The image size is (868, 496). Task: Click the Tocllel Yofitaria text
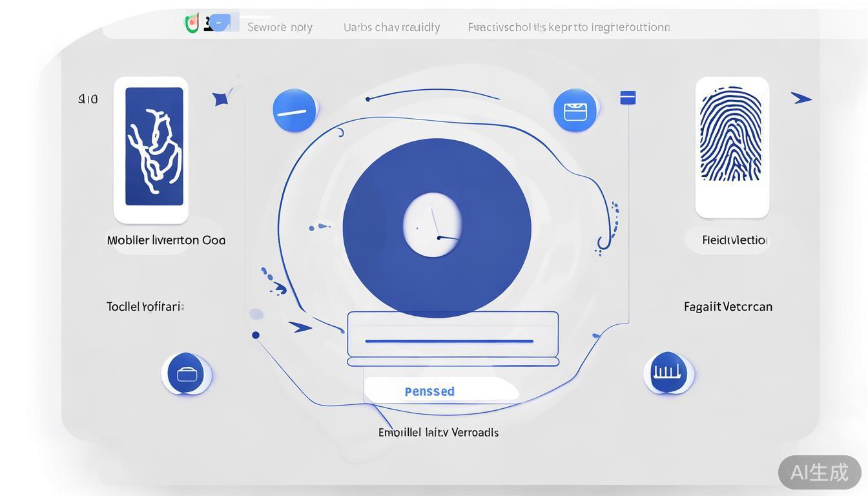pos(145,307)
